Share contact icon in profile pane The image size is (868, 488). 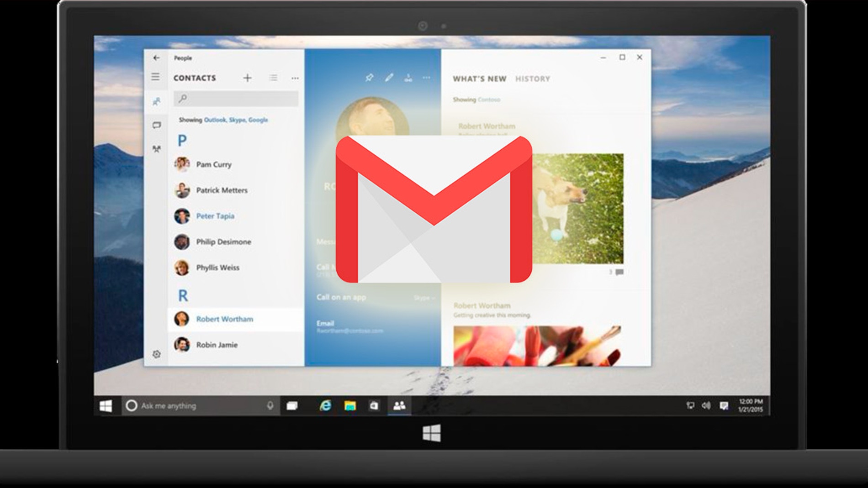408,78
